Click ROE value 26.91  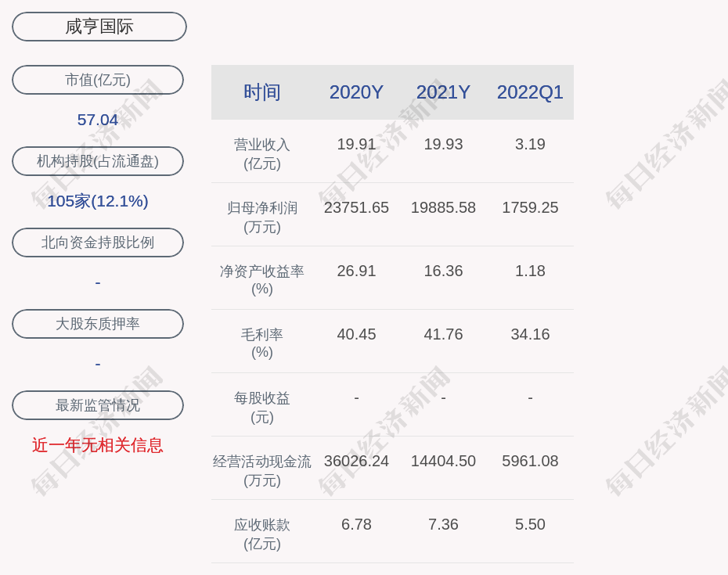356,271
